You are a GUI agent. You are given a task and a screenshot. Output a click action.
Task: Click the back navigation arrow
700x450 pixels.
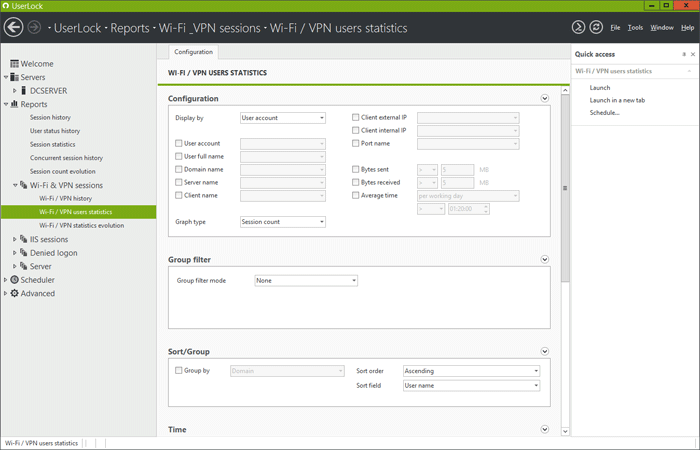(x=13, y=27)
